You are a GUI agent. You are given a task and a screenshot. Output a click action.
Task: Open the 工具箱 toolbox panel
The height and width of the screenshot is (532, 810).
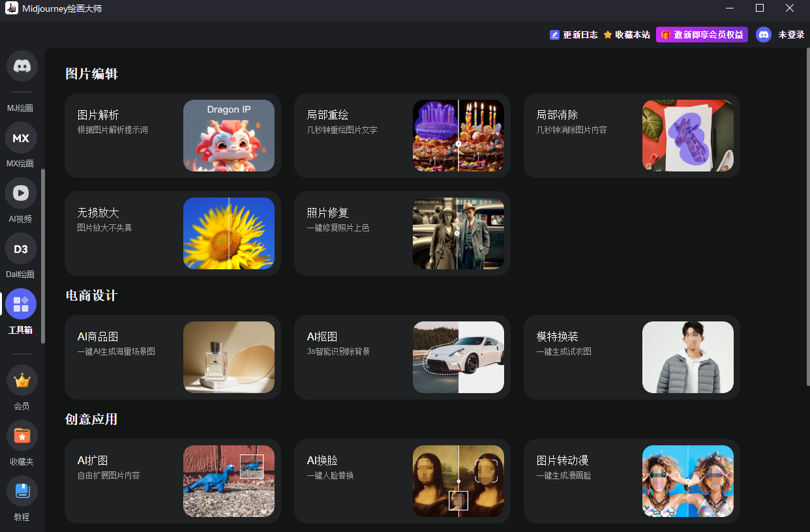(20, 304)
